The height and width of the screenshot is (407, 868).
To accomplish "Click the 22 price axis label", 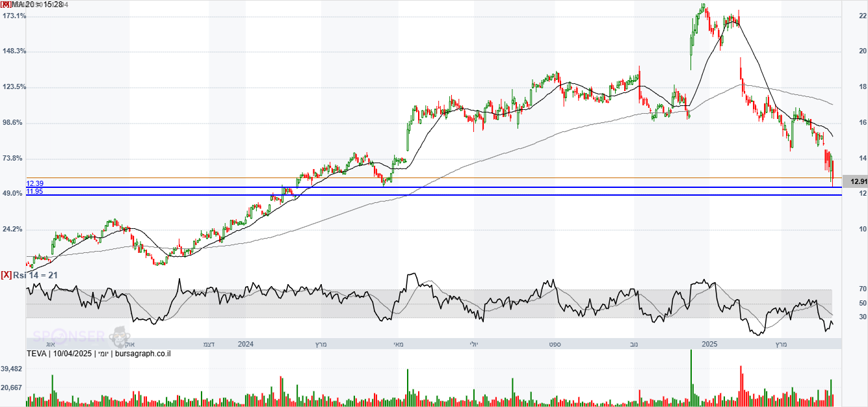I will point(862,16).
